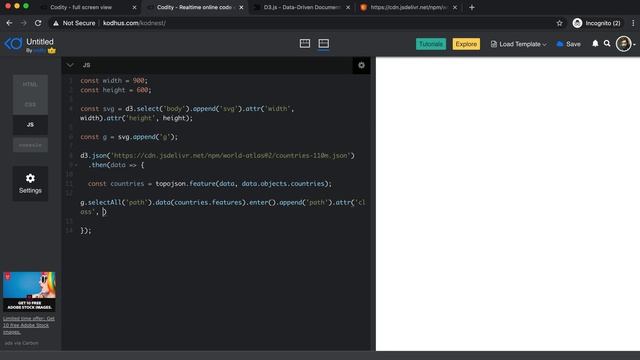The height and width of the screenshot is (360, 640).
Task: Close the D3.js browser tab
Action: (348, 7)
